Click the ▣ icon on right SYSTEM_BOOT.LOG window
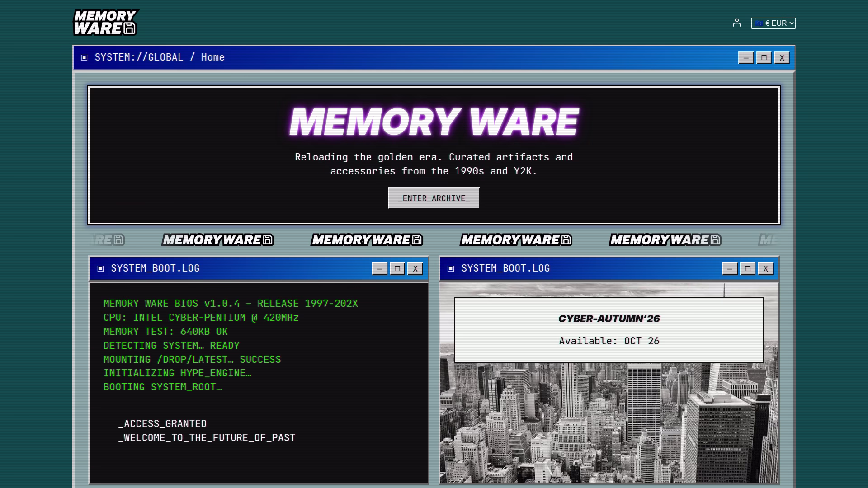Screen dimensions: 868x488 tap(450, 268)
